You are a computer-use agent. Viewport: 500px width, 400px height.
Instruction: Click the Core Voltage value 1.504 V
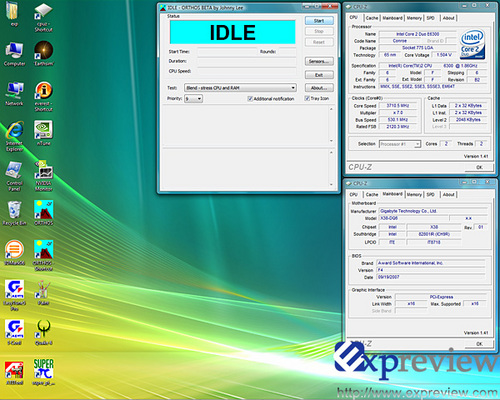(x=444, y=55)
